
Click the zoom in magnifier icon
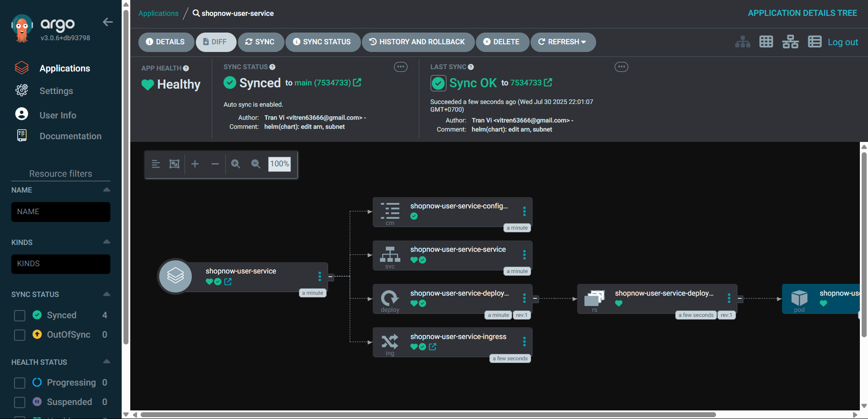point(236,164)
